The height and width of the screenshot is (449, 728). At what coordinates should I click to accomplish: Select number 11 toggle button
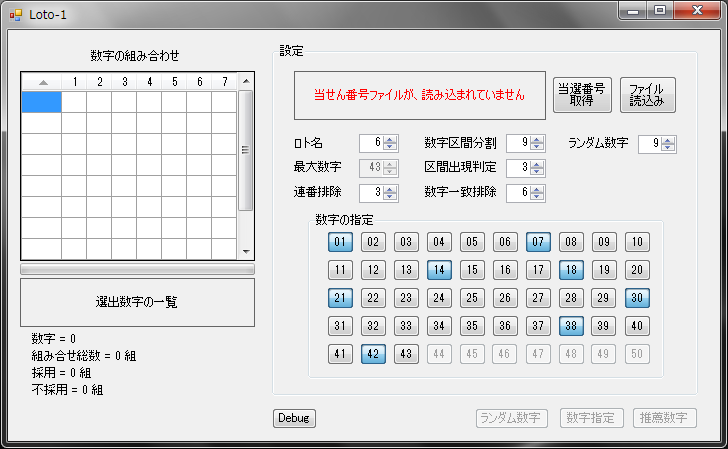coord(340,270)
